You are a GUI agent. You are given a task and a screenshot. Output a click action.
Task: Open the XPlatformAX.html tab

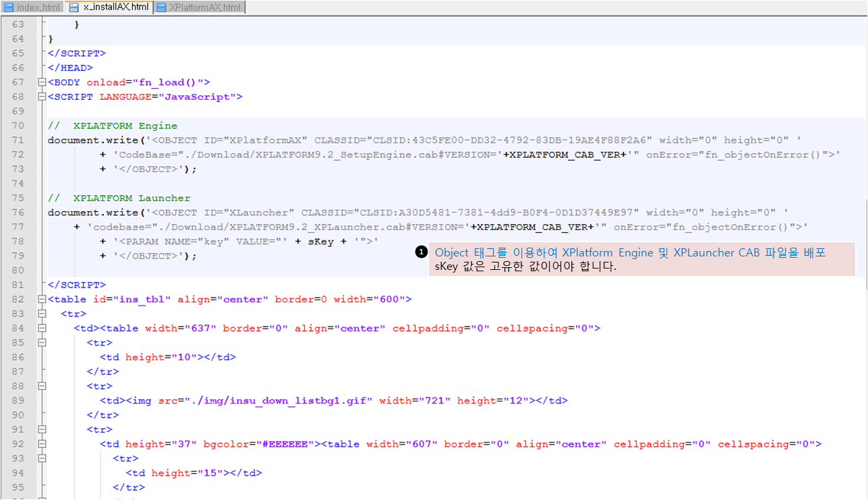[205, 8]
